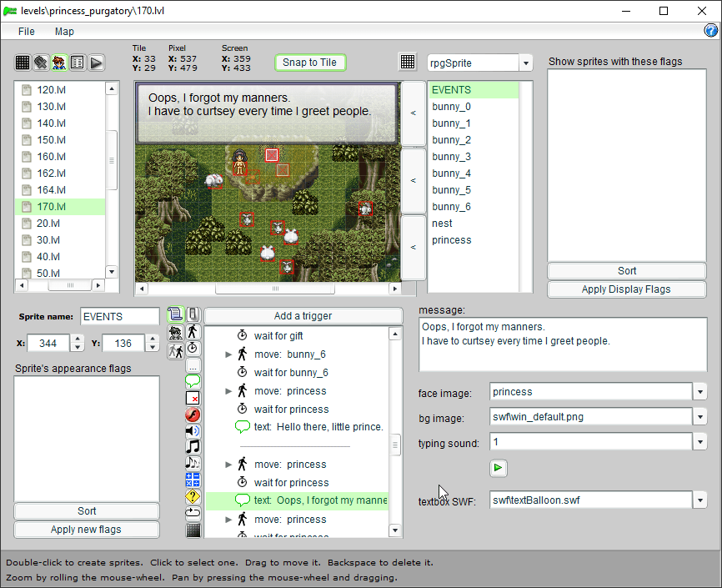
Task: Switch to the sprite character editing mode icon
Action: click(59, 63)
